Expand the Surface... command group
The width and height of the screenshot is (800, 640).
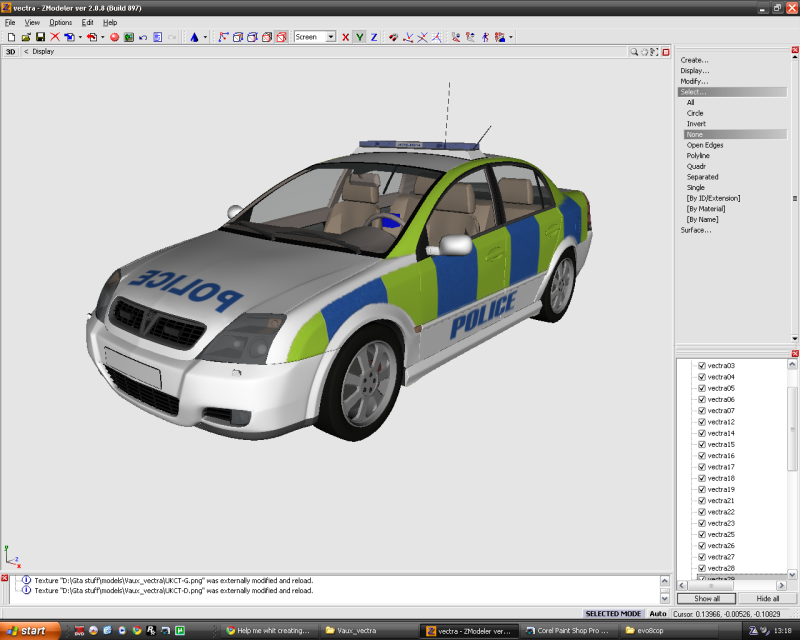[x=695, y=230]
